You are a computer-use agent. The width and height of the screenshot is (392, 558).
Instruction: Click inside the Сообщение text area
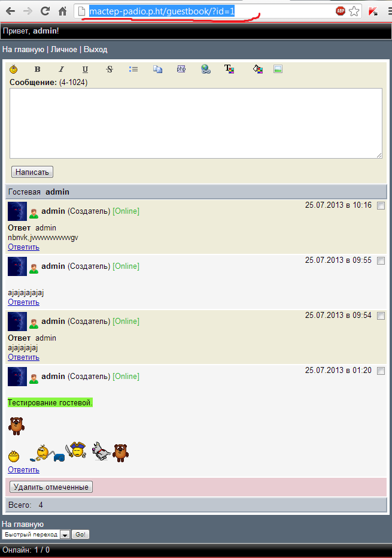click(196, 123)
